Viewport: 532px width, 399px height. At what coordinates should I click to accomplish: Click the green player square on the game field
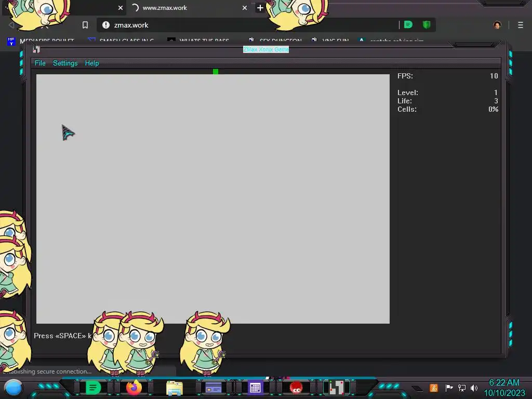216,72
